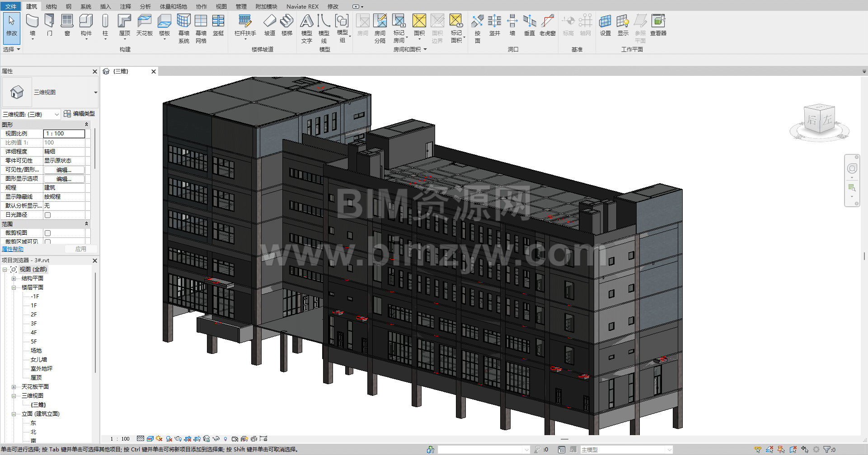Image resolution: width=868 pixels, height=455 pixels.
Task: Expand the Ceiling Plans (天花板平面) node
Action: [x=14, y=387]
